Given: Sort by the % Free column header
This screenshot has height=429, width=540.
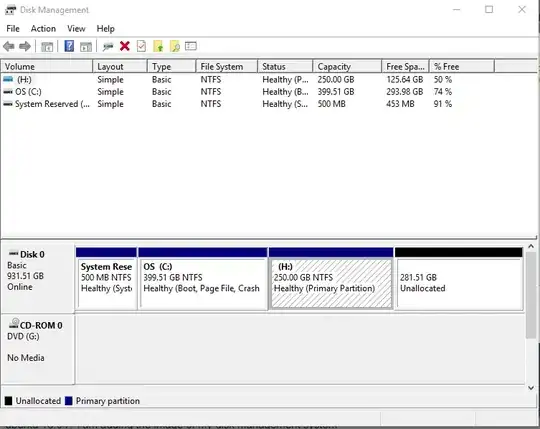Looking at the screenshot, I should pyautogui.click(x=462, y=66).
